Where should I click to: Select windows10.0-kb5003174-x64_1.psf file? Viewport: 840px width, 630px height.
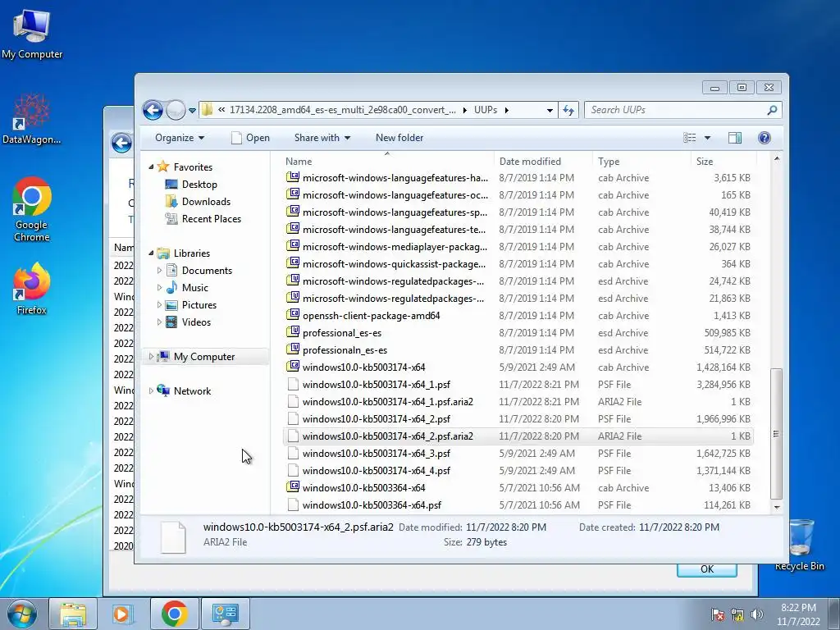(518, 384)
